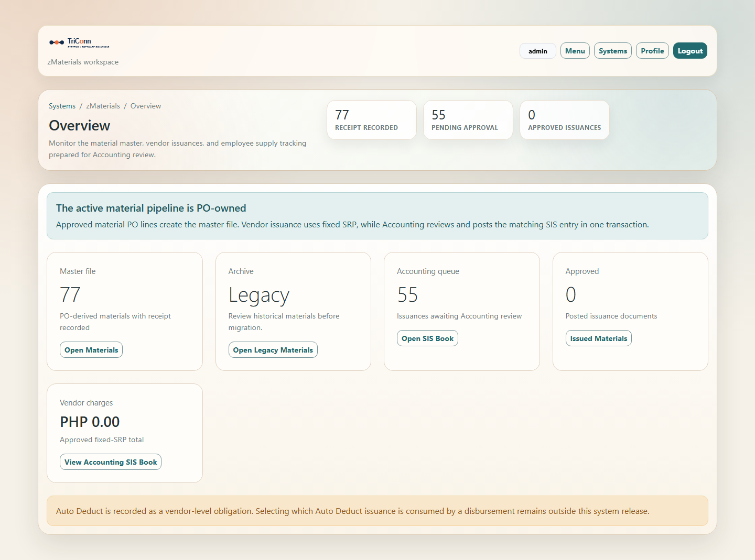Click the Auto Deduct notice banner text
The height and width of the screenshot is (560, 755).
353,511
